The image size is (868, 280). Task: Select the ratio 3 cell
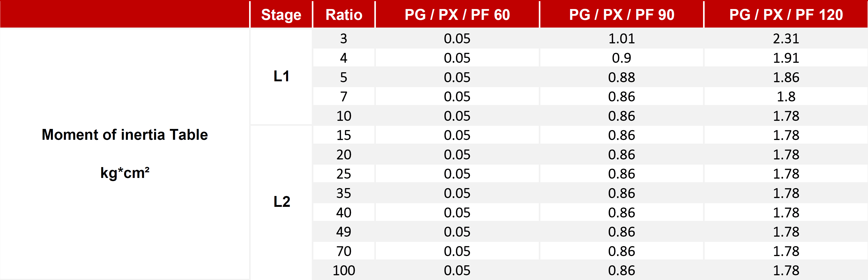344,38
